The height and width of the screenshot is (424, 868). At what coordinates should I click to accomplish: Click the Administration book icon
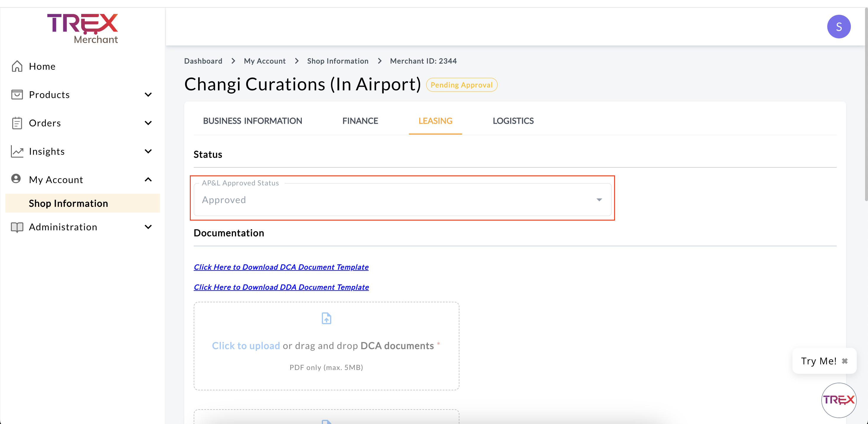17,227
